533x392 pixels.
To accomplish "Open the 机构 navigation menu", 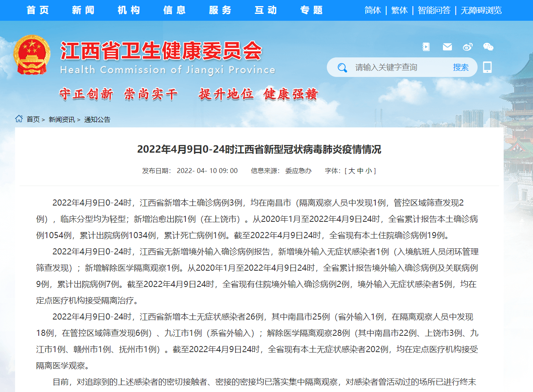I will tap(129, 10).
